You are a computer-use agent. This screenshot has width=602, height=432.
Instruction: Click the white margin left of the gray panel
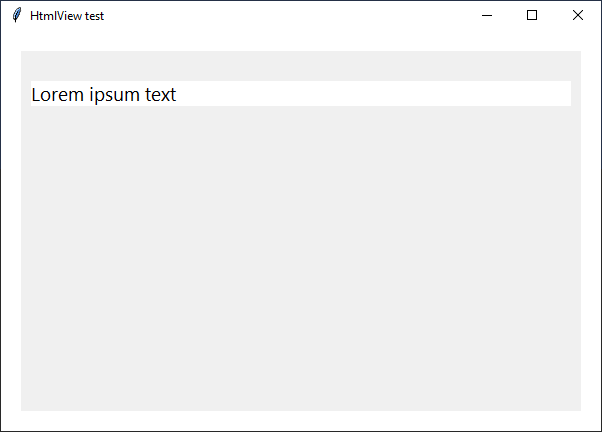tap(11, 231)
